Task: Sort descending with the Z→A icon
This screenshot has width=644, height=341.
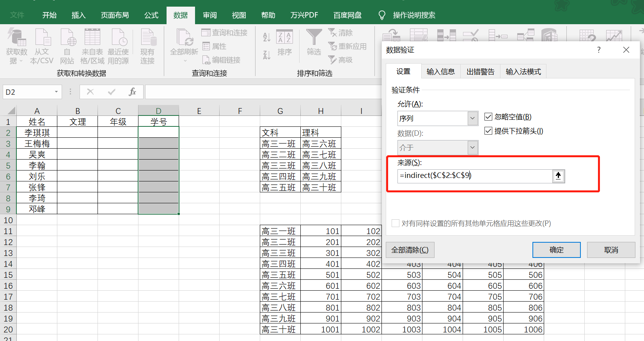Action: (267, 55)
